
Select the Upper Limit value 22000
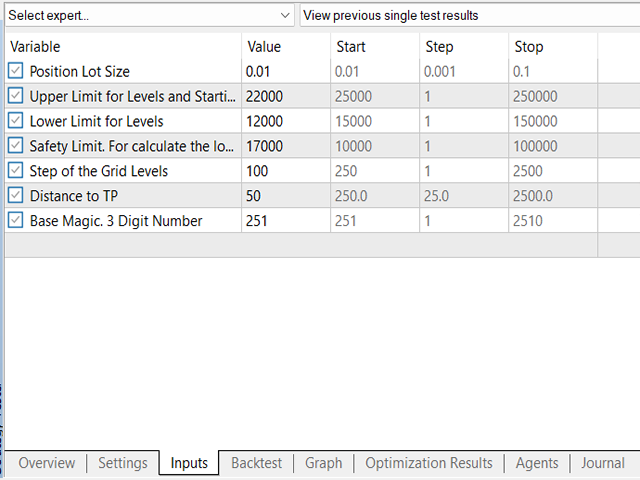click(x=286, y=96)
